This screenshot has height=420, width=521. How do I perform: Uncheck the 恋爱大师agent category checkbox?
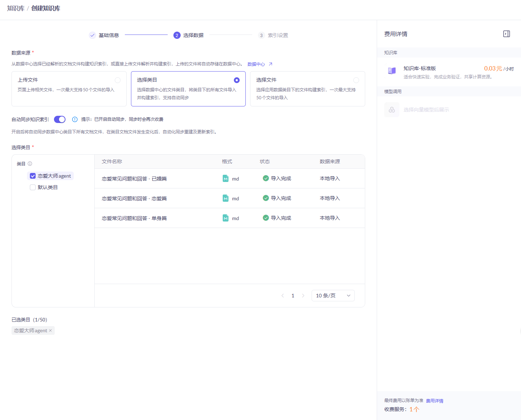click(x=33, y=176)
